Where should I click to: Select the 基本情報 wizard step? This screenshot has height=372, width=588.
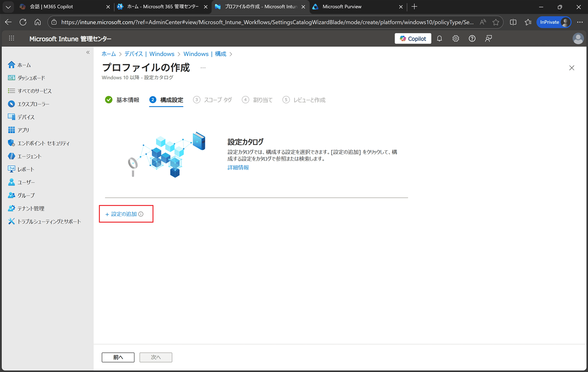[122, 100]
